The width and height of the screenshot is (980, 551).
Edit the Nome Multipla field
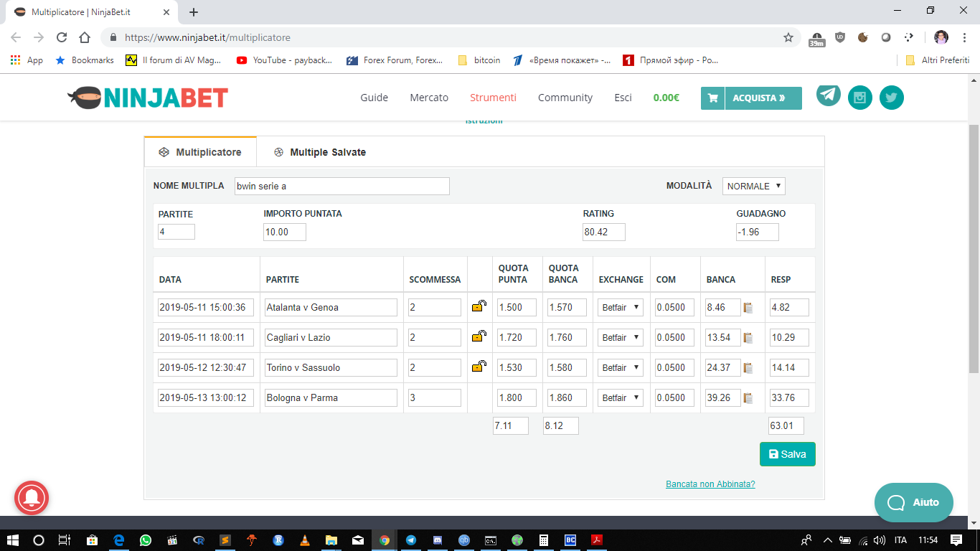(x=342, y=186)
